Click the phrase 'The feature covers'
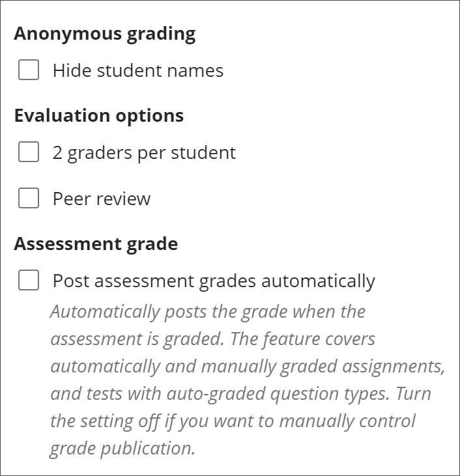This screenshot has height=476, width=460. click(x=302, y=339)
